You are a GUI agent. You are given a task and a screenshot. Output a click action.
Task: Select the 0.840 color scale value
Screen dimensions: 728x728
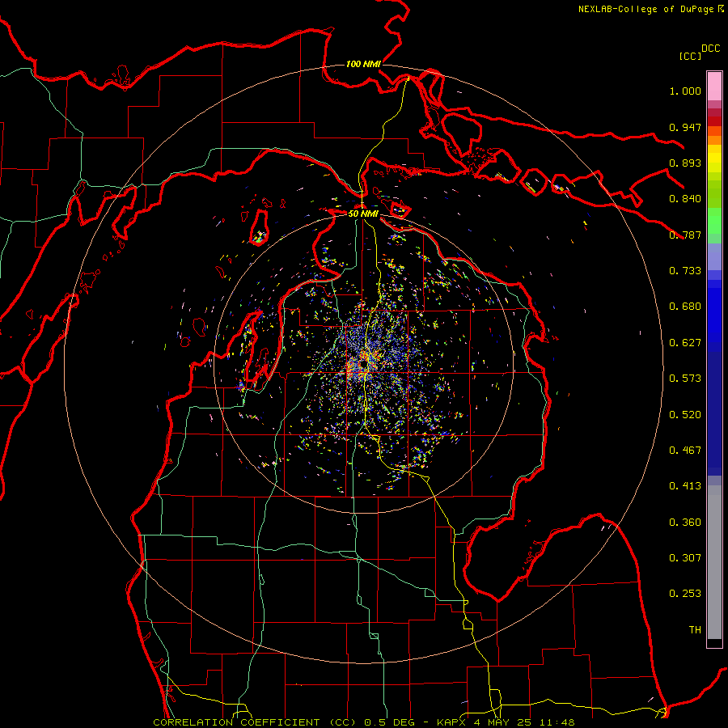point(685,199)
